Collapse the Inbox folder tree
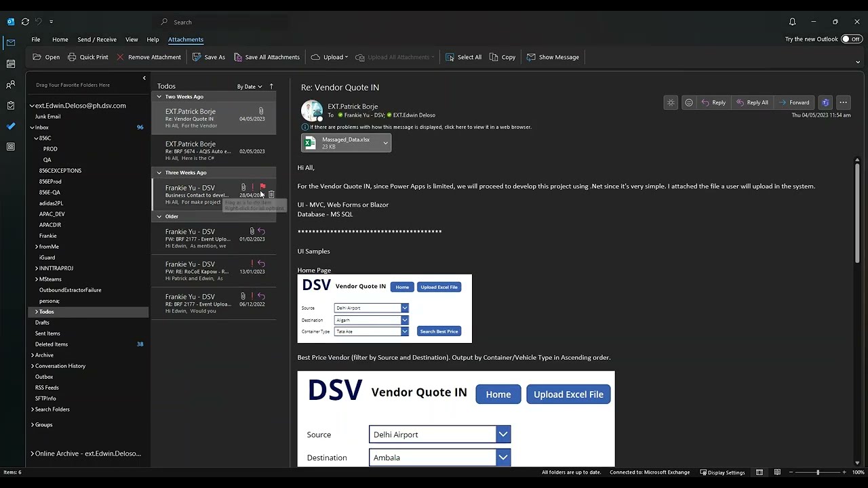868x488 pixels. 32,127
